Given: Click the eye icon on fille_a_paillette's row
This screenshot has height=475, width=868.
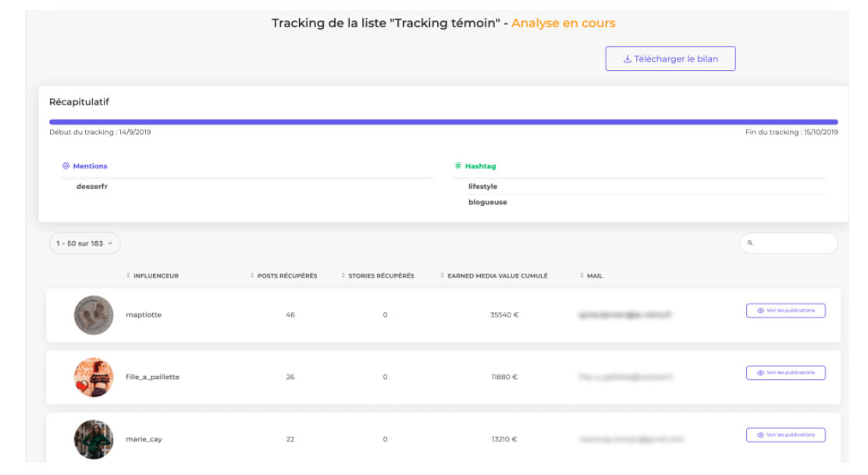Looking at the screenshot, I should (760, 373).
